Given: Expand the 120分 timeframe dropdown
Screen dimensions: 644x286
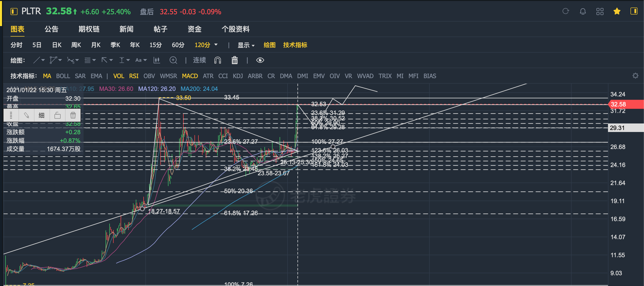Looking at the screenshot, I should [216, 45].
